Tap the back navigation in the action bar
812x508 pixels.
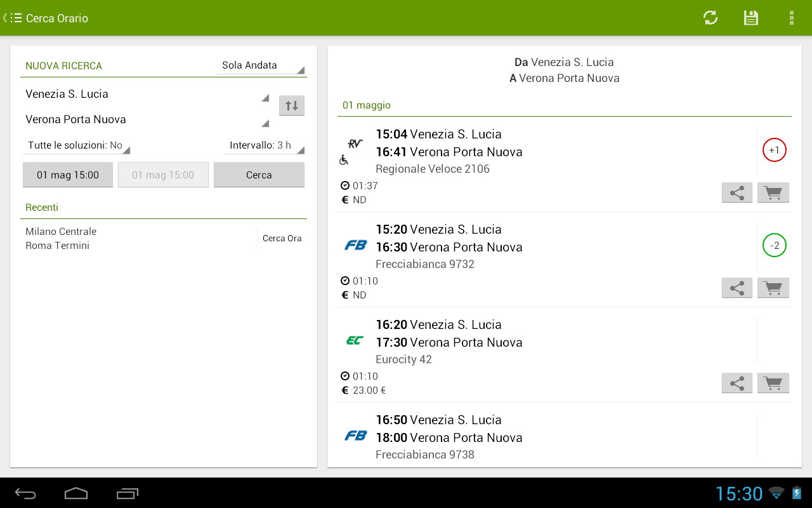pos(6,18)
